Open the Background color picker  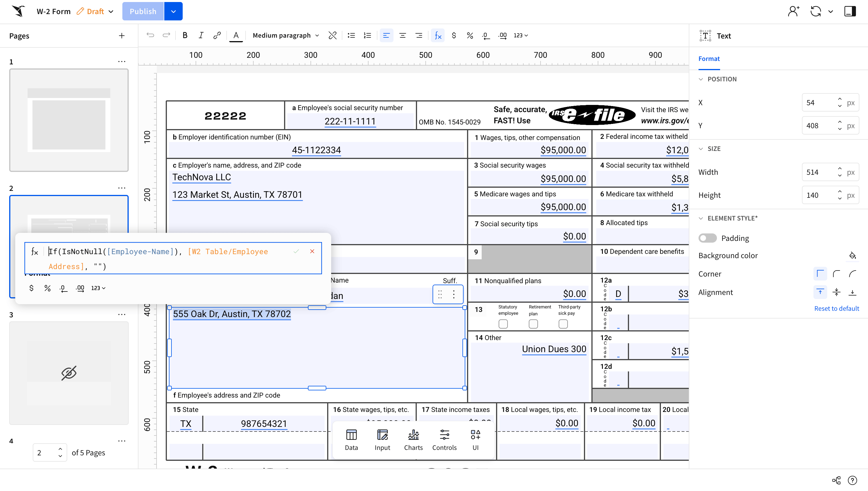coord(852,255)
